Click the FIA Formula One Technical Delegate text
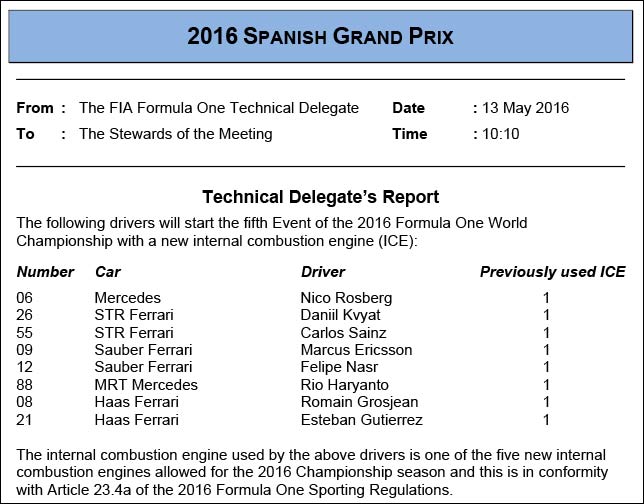Viewport: 644px width, 504px height. (x=218, y=108)
